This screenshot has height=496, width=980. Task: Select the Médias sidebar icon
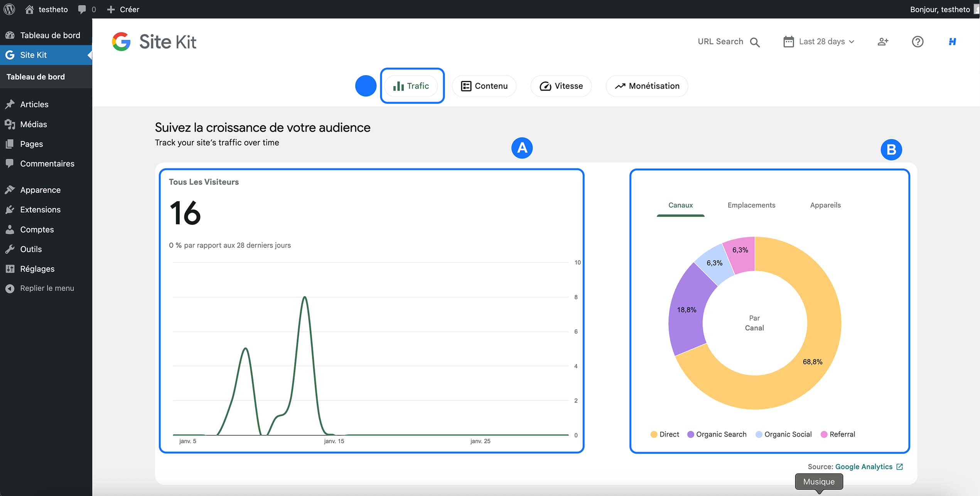(10, 124)
